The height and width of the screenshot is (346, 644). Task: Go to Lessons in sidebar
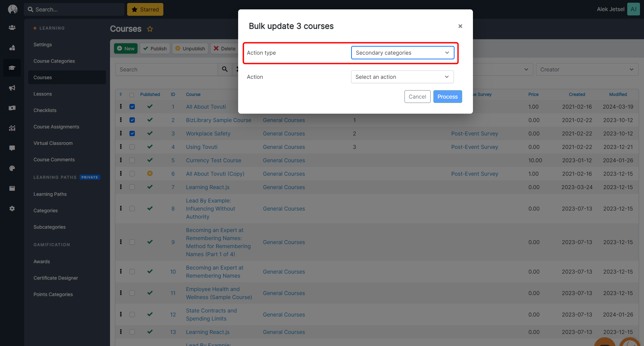[43, 94]
